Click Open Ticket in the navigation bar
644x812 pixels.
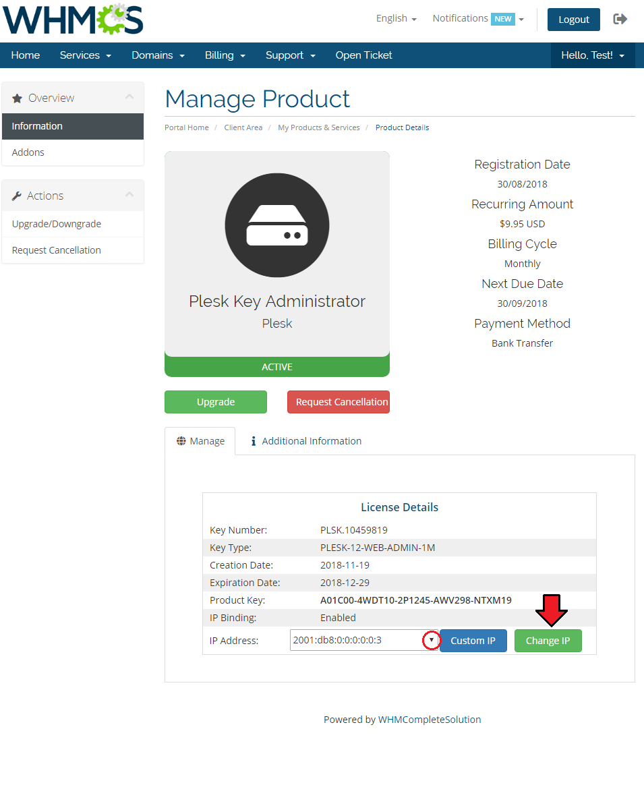tap(364, 55)
